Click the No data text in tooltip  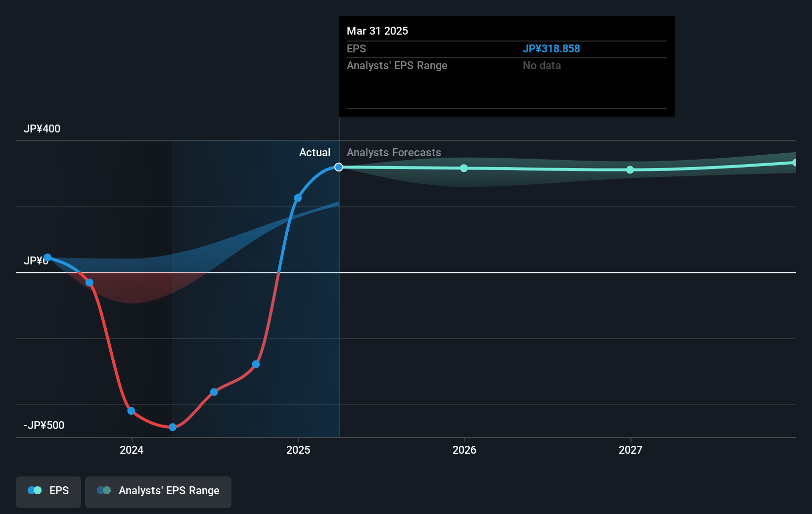click(541, 66)
